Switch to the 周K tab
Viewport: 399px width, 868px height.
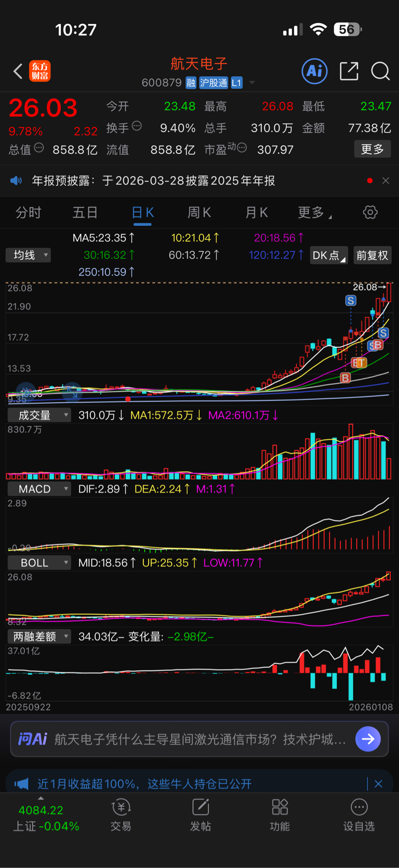199,212
